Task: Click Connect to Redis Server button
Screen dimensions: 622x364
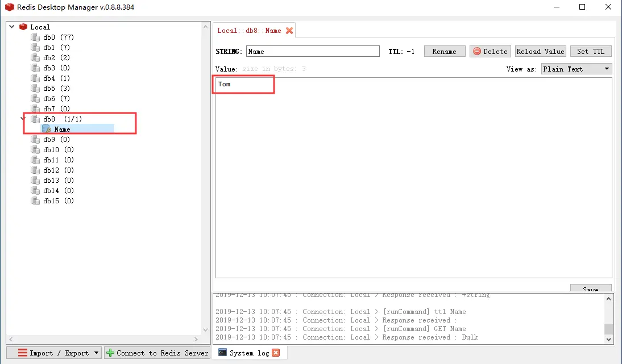Action: pyautogui.click(x=157, y=353)
